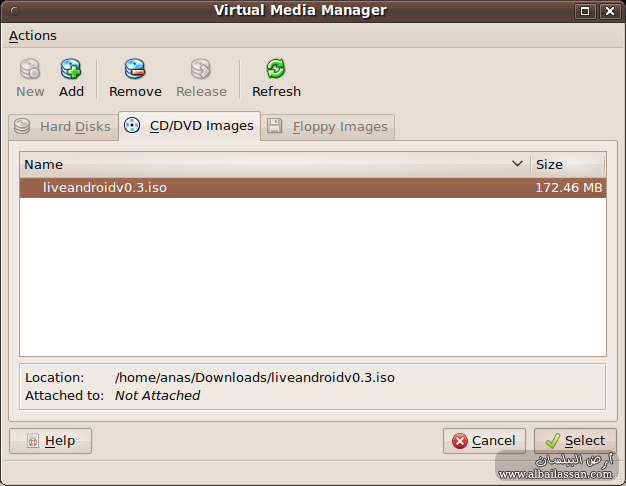Click the sort arrow in Name column
Viewport: 626px width, 486px height.
click(517, 163)
